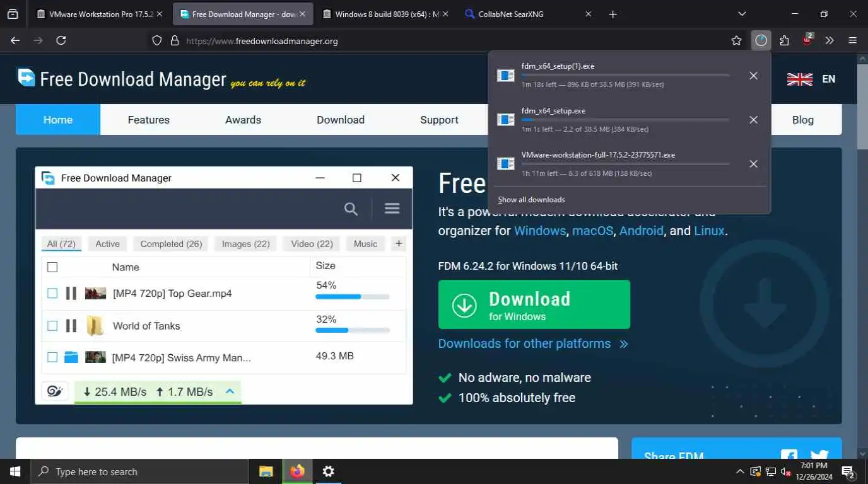Open the Features navigation item
Viewport: 868px width, 484px height.
point(148,120)
